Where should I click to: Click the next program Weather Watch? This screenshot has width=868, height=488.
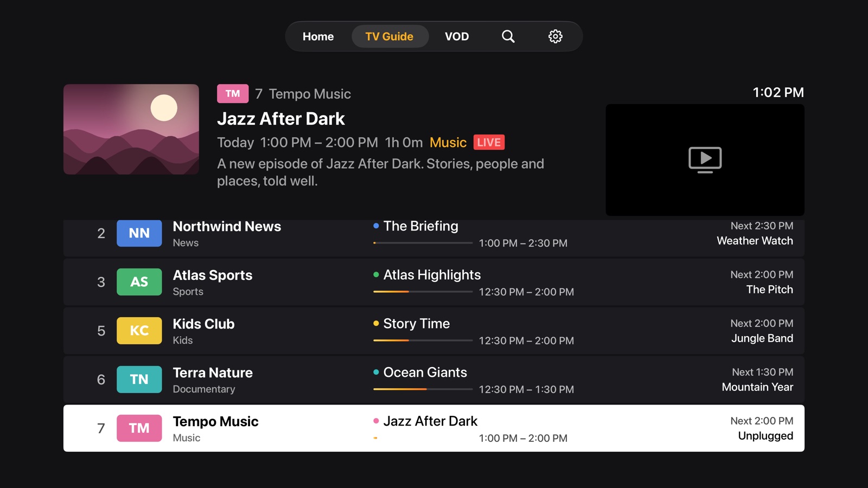pos(755,241)
